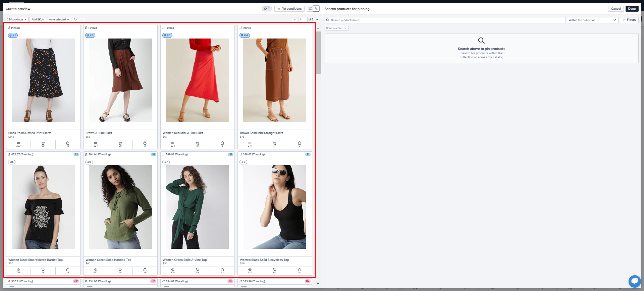Go to the next page arrow
Screen dimensions: 644x291
[317, 19]
